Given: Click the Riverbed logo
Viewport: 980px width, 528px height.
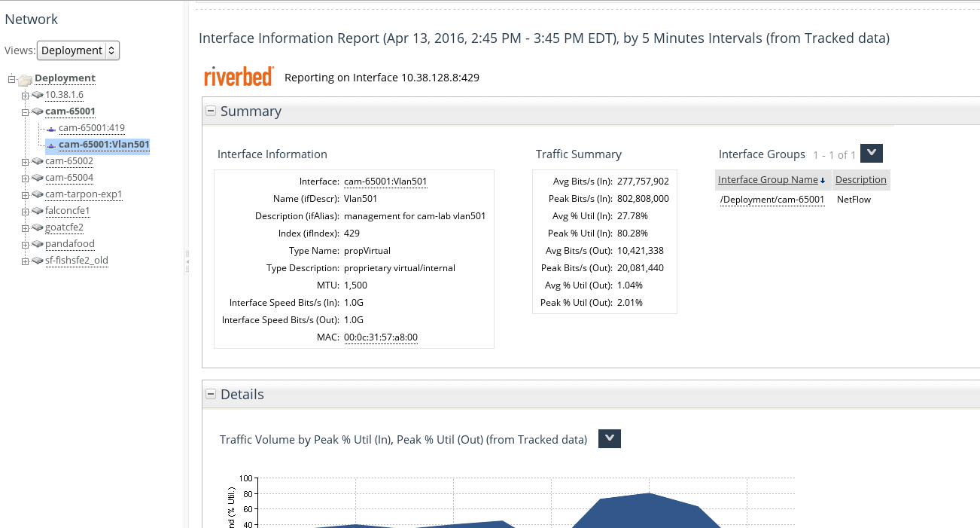Looking at the screenshot, I should click(x=239, y=77).
